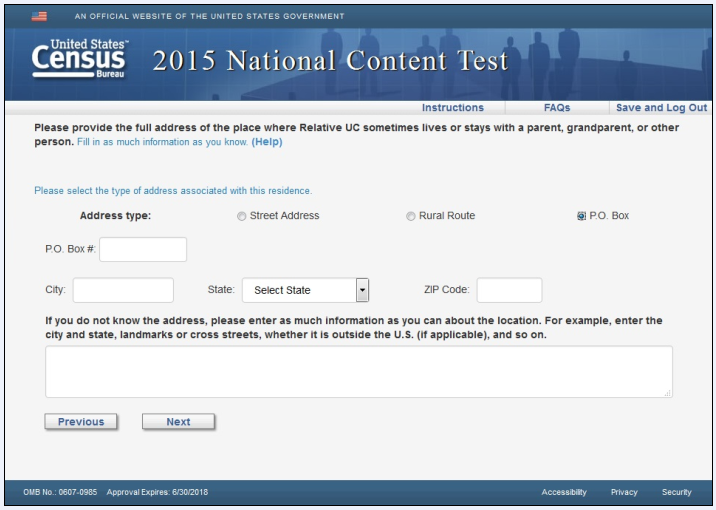
Task: Select the Rural Route radio button
Action: [411, 216]
